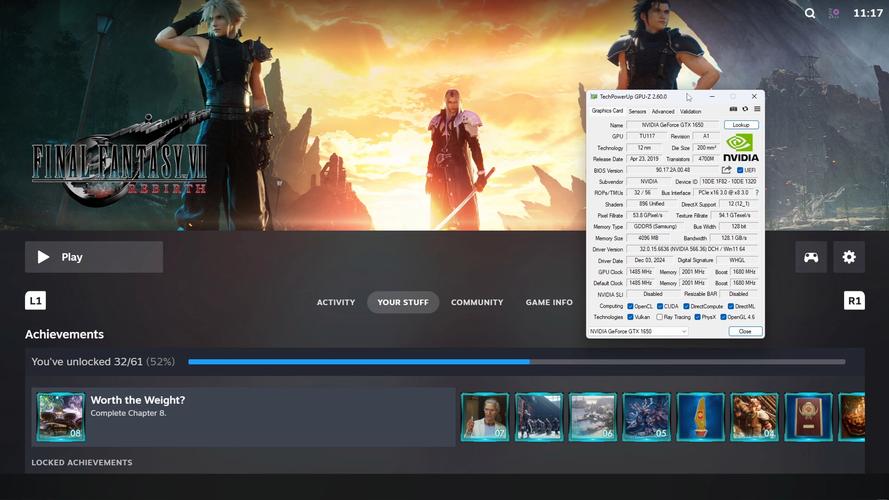This screenshot has height=500, width=889.
Task: Select the Worth the Weight achievement
Action: coord(243,417)
